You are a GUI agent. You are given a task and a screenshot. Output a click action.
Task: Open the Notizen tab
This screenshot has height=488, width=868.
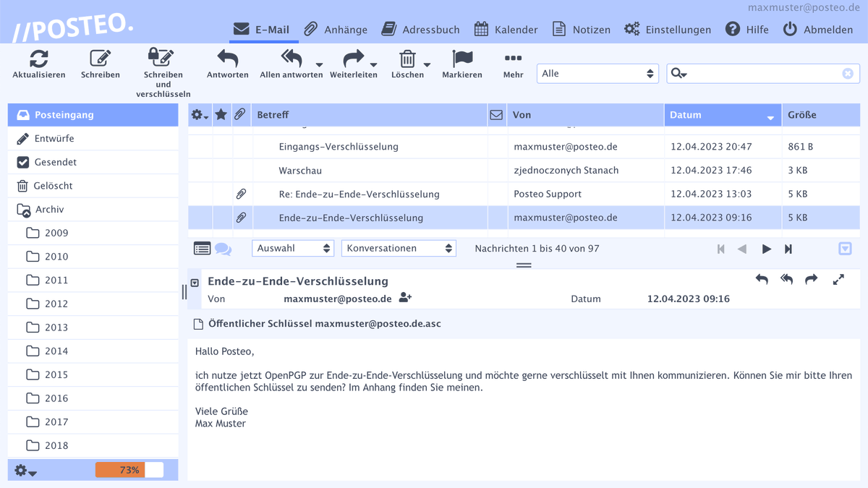(x=581, y=30)
